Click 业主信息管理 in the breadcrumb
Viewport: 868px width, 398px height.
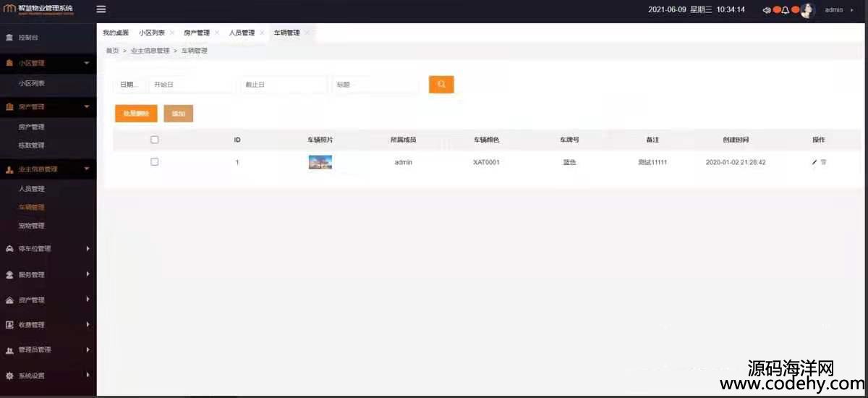pyautogui.click(x=150, y=51)
